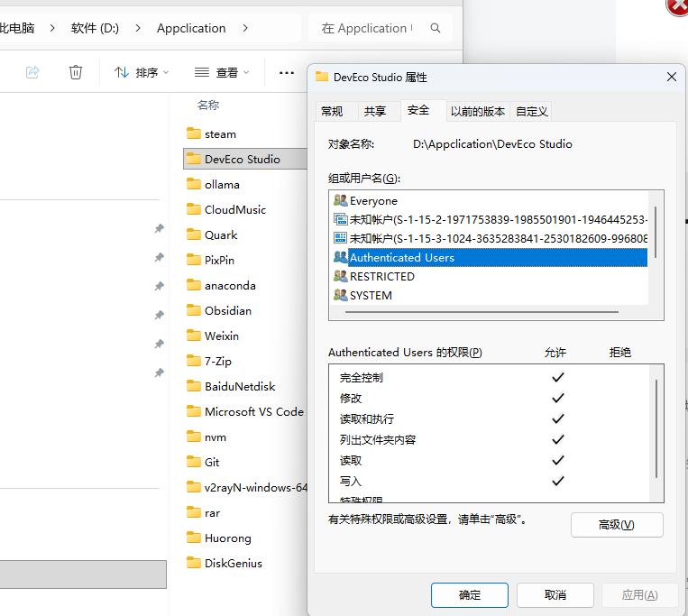Switch to the 以前的版本 tab
688x616 pixels.
(478, 112)
